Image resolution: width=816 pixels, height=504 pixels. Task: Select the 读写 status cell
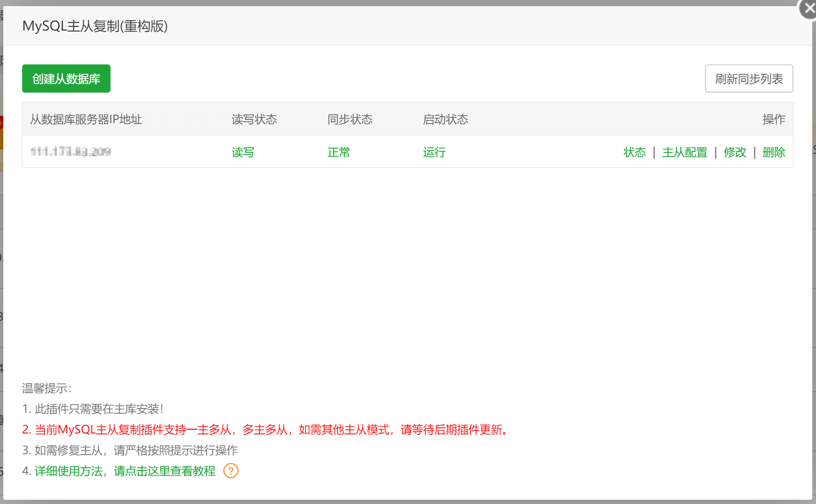click(x=243, y=152)
